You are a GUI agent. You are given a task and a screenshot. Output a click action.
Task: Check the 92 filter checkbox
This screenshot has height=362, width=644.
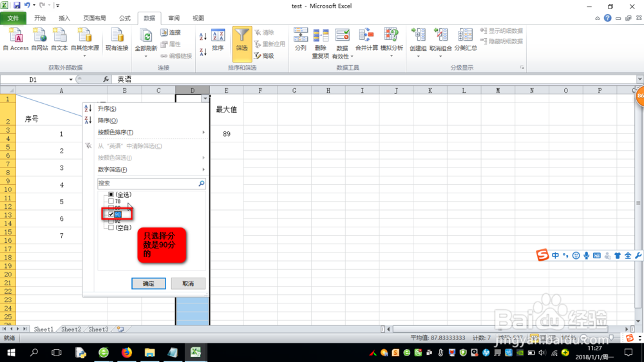tap(111, 221)
